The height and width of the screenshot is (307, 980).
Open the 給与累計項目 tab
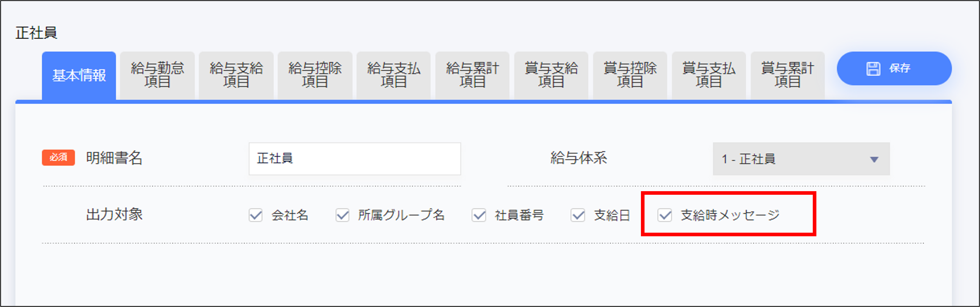pos(472,75)
